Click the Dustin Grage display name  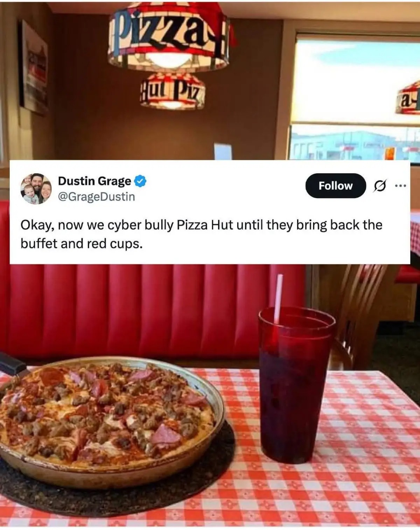[x=94, y=181]
